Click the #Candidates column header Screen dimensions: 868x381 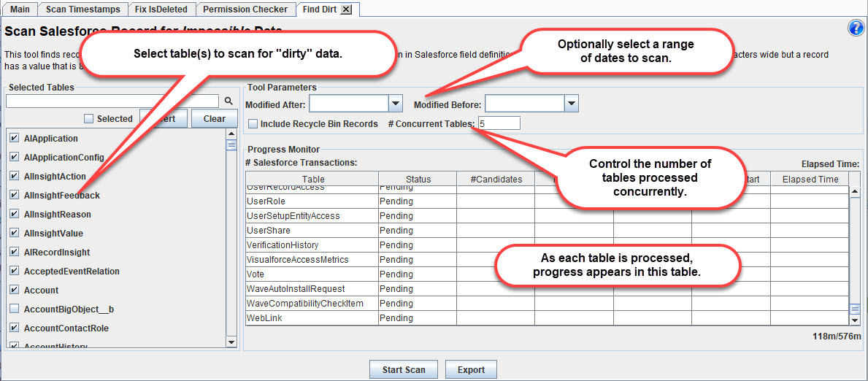click(496, 179)
